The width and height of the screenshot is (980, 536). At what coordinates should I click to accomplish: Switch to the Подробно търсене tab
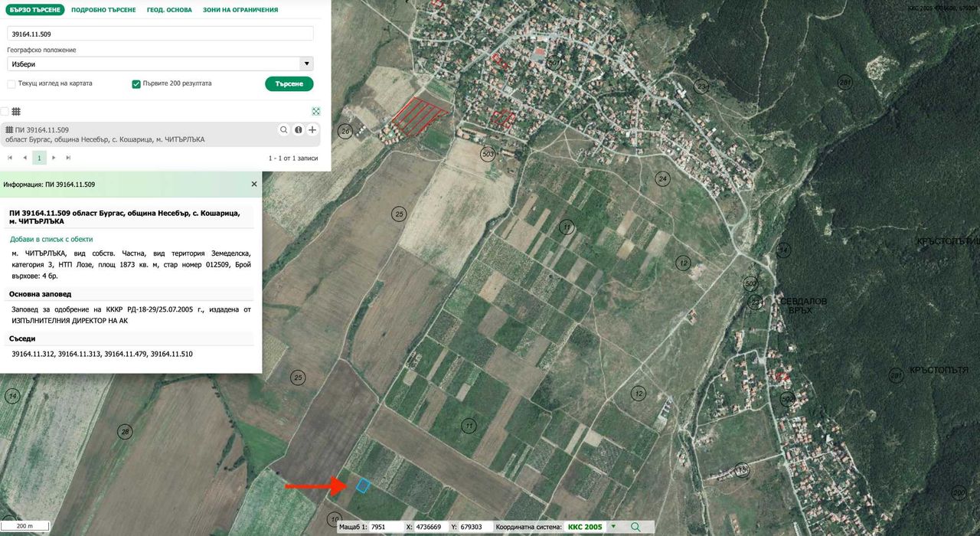(x=103, y=10)
